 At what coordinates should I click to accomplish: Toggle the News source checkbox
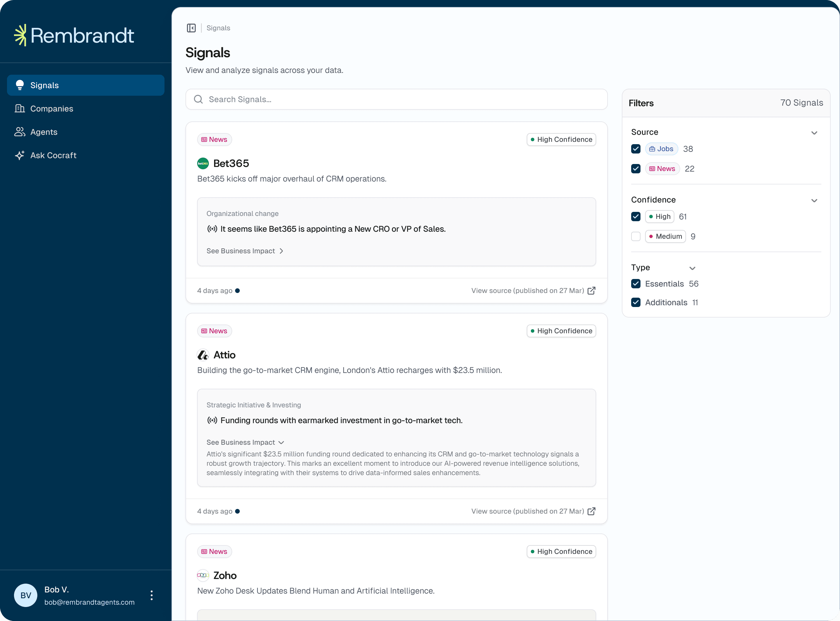[x=636, y=169]
